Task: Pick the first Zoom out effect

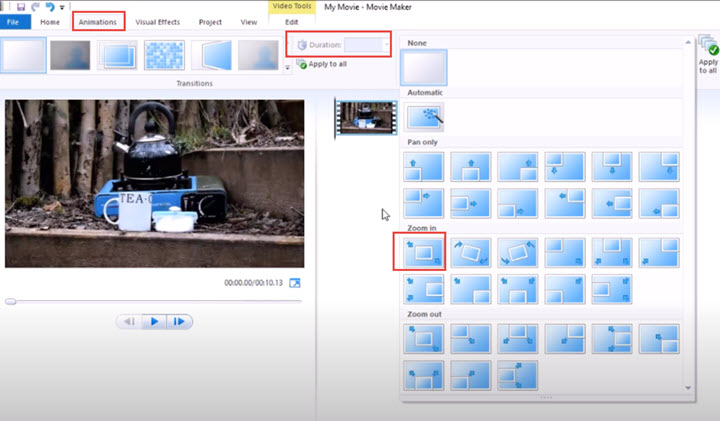Action: (423, 339)
